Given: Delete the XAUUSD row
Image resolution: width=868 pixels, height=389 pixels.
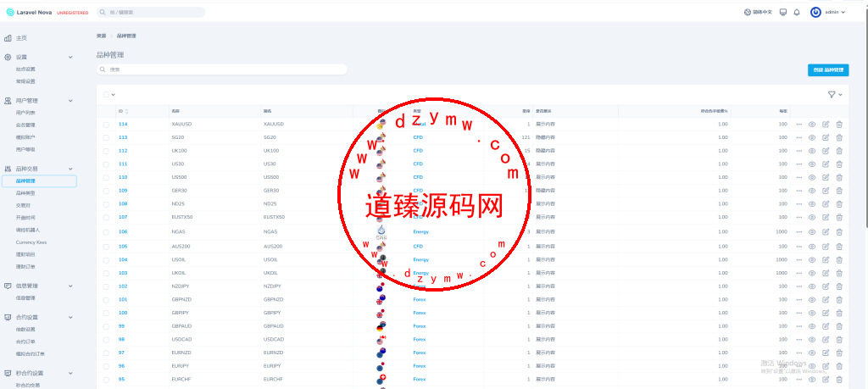Looking at the screenshot, I should (x=839, y=124).
